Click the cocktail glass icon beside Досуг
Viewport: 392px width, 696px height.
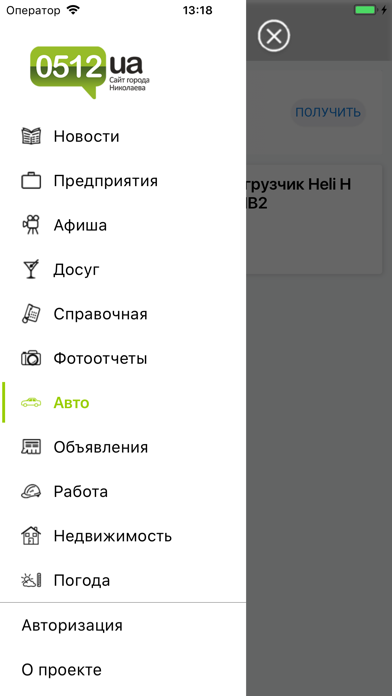pyautogui.click(x=31, y=269)
